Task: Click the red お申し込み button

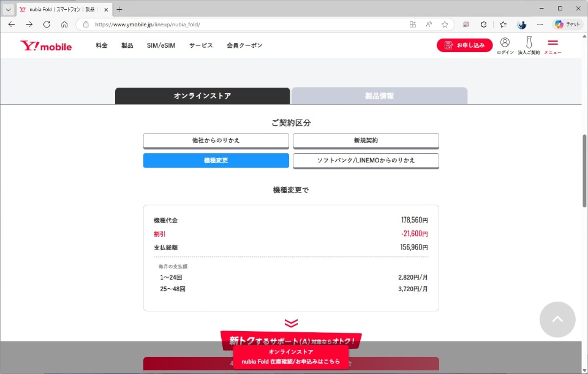Action: (464, 45)
